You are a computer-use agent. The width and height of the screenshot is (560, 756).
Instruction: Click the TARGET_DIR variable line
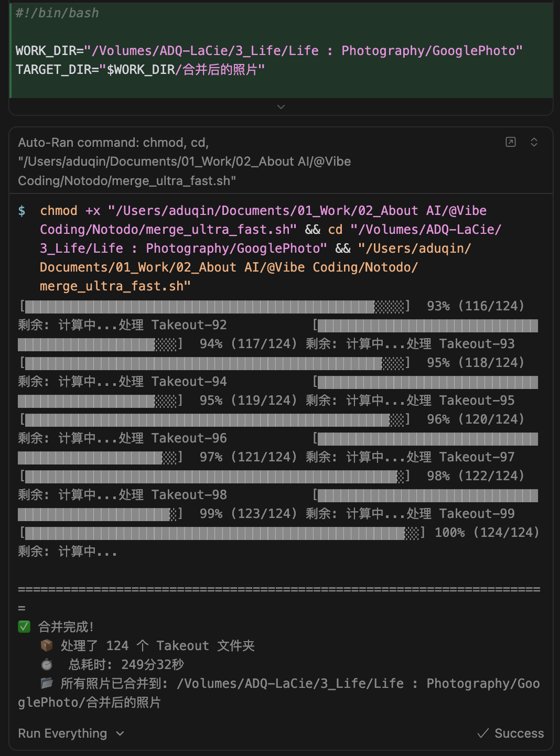(140, 70)
